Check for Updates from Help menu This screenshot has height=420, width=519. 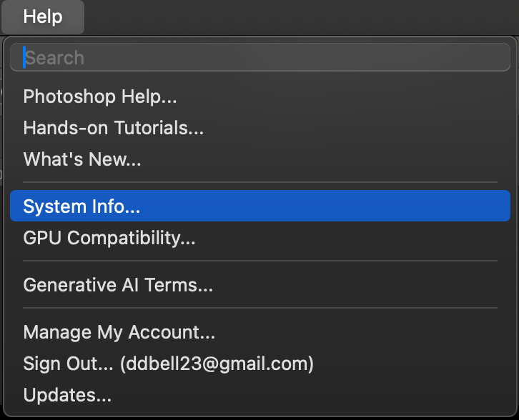click(x=67, y=395)
